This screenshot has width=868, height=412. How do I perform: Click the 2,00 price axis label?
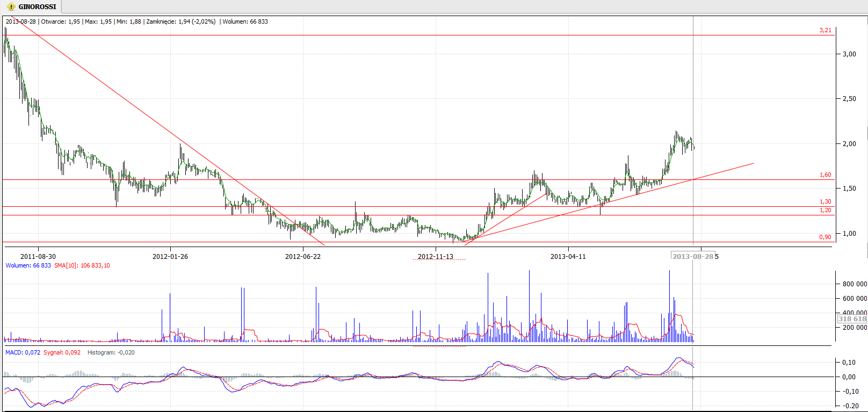click(x=849, y=144)
